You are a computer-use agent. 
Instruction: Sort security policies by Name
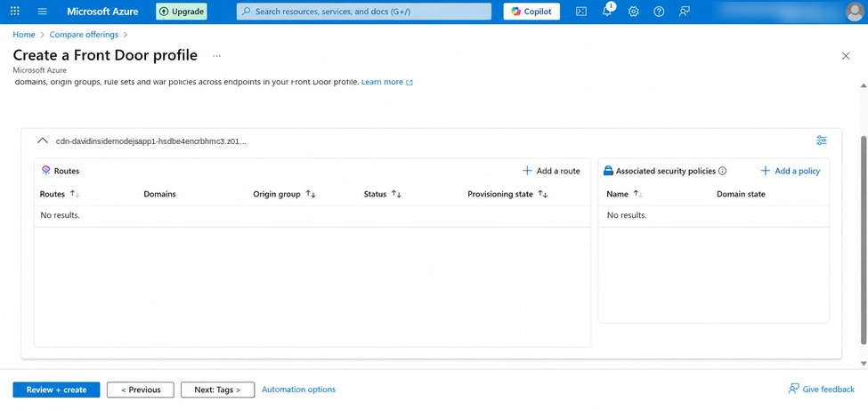coord(624,194)
